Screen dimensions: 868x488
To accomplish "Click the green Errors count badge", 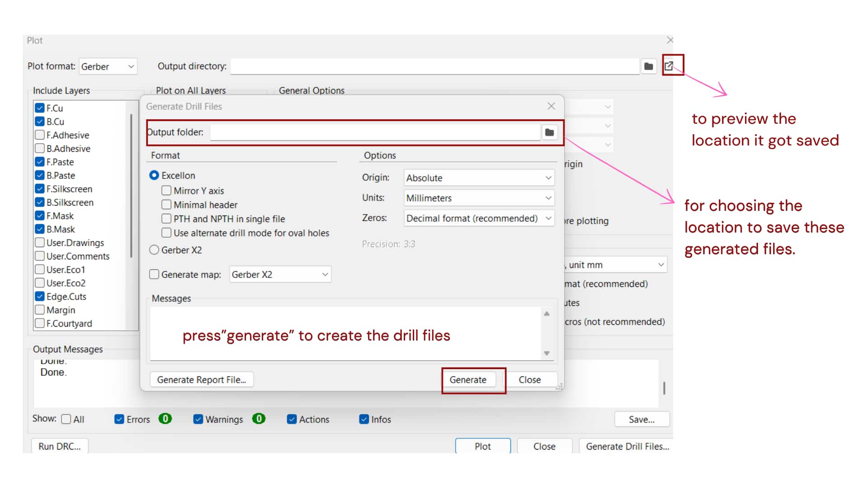I will click(x=165, y=419).
